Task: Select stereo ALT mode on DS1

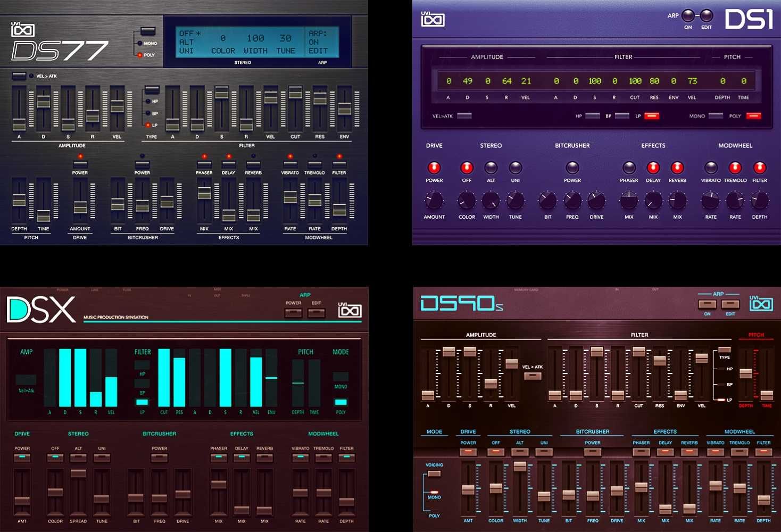Action: click(491, 168)
